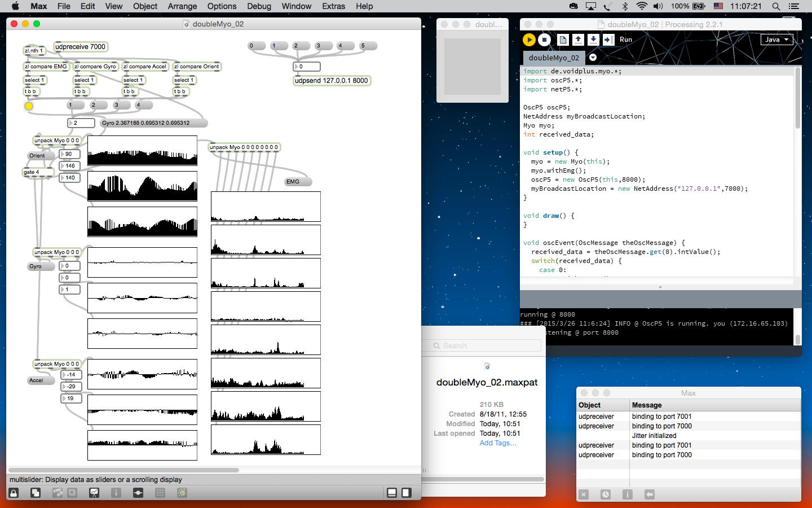The width and height of the screenshot is (812, 508).
Task: Open the Java mode dropdown
Action: 776,40
